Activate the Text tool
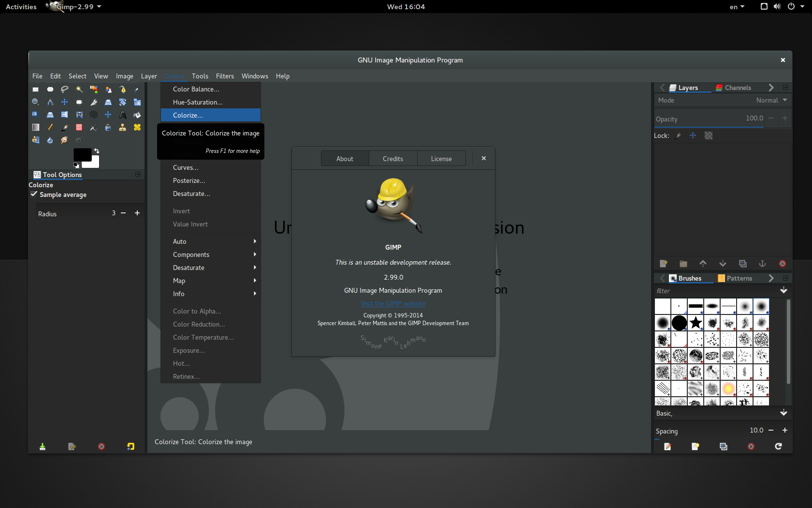Screen dimensions: 812x508 point(123,115)
